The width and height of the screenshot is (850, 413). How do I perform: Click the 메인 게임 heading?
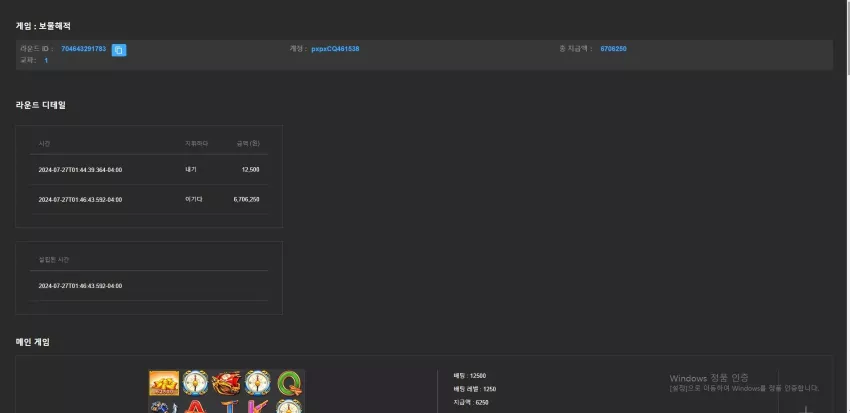click(x=33, y=342)
